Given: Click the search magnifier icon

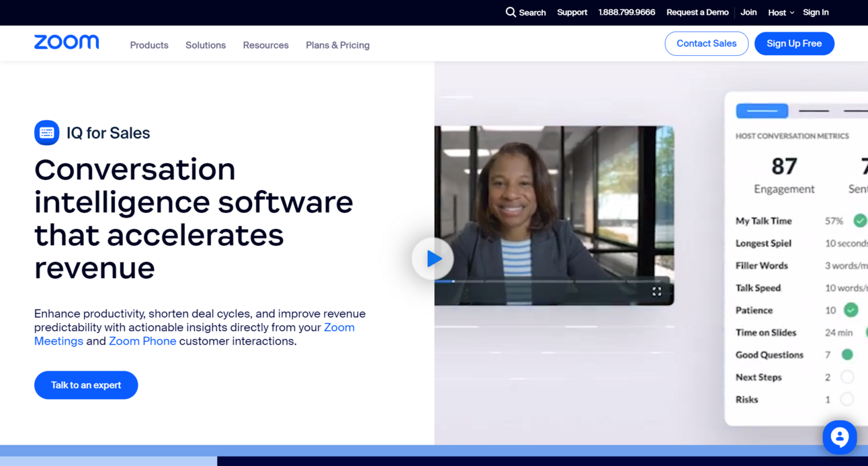Looking at the screenshot, I should click(x=511, y=12).
